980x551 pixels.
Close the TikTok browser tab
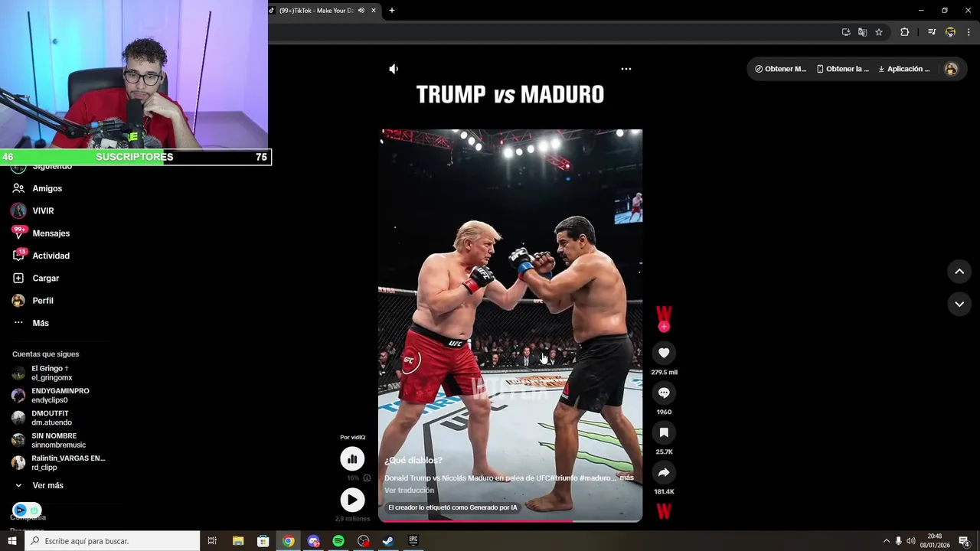(374, 11)
